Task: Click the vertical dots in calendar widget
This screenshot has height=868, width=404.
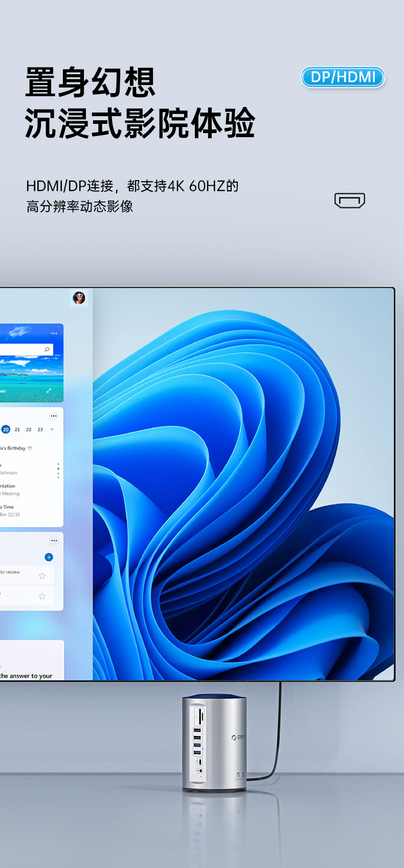Action: tap(58, 471)
